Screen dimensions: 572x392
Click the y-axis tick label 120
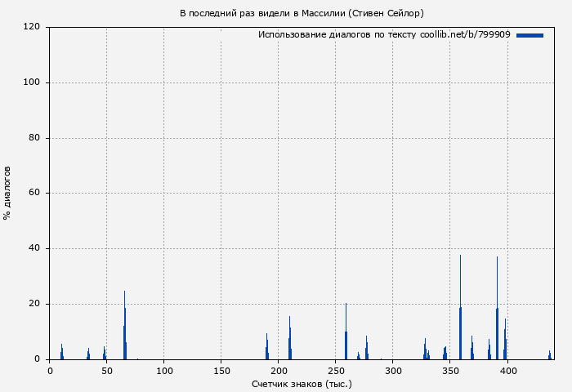pyautogui.click(x=33, y=27)
